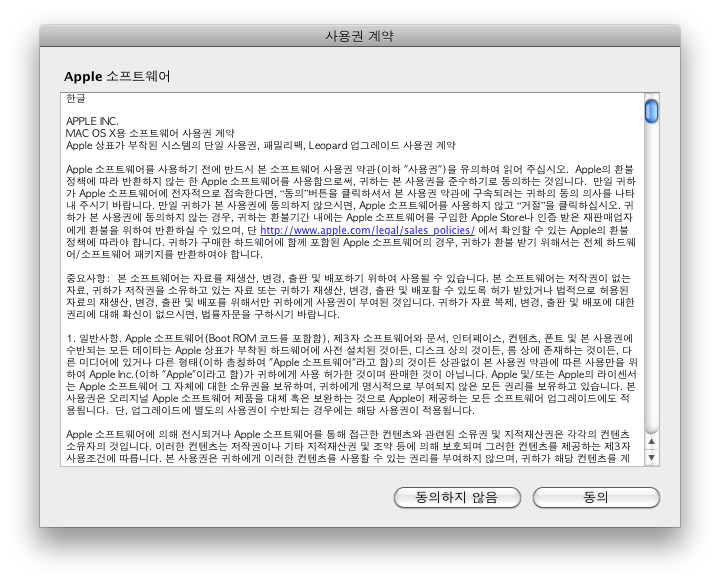The width and height of the screenshot is (720, 582).
Task: Click the blue scrollbar thumb
Action: click(651, 111)
